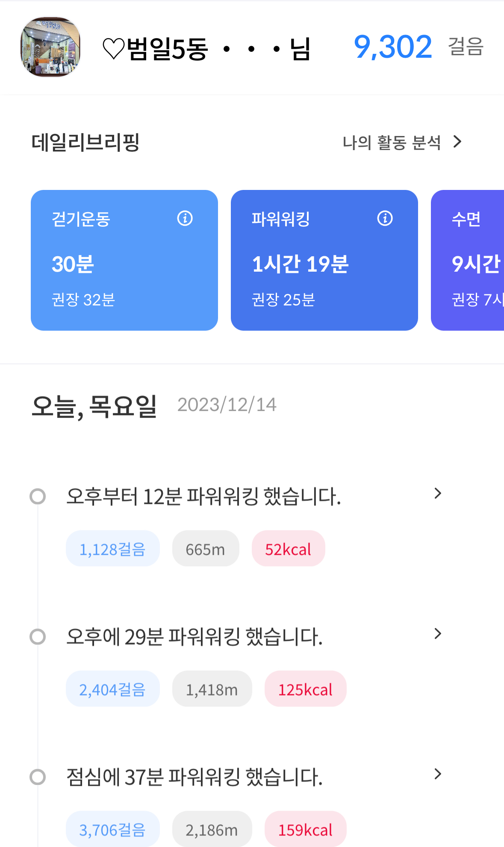
Task: Select the timeline dot for 점심에 37분 entry
Action: click(x=38, y=777)
